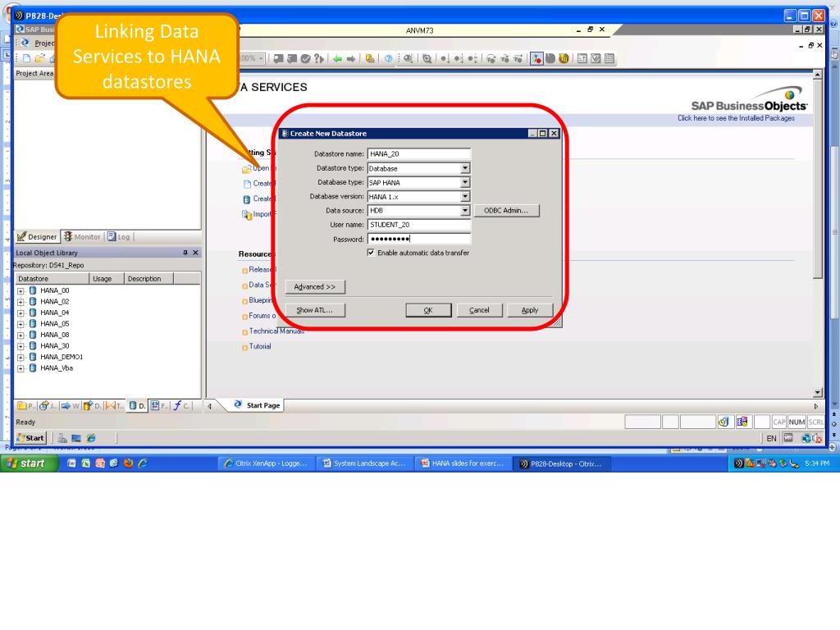Switch to HANA slides taskbar item
Screen dimensions: 840x630
[463, 463]
